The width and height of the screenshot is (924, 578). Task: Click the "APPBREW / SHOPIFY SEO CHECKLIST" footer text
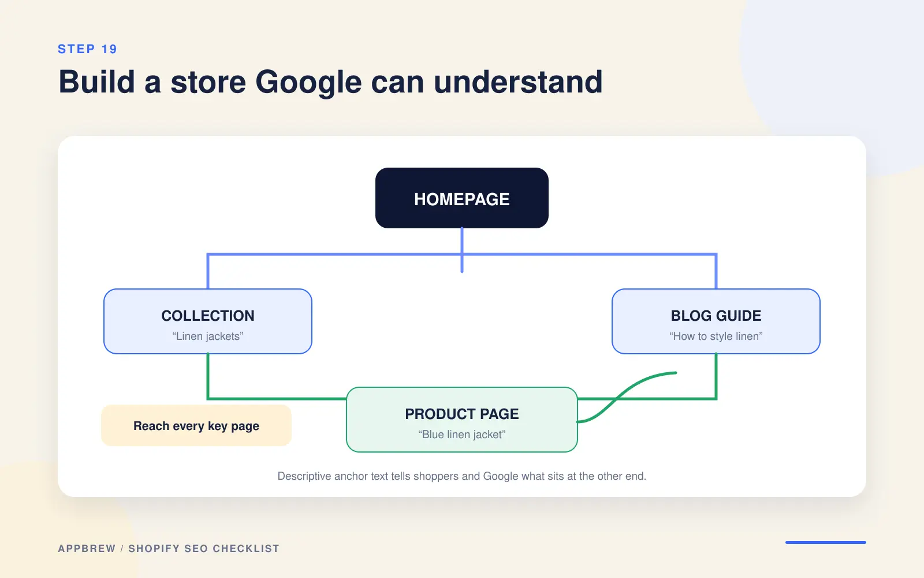click(169, 549)
